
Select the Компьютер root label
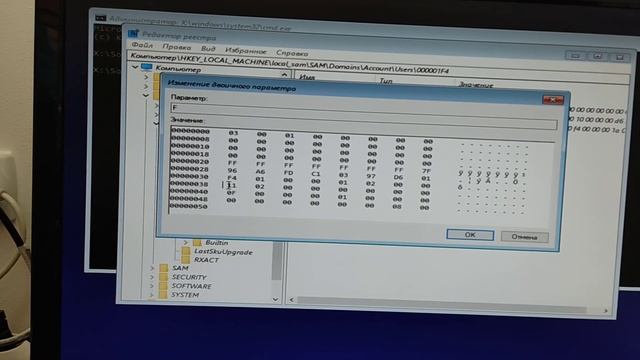[178, 69]
